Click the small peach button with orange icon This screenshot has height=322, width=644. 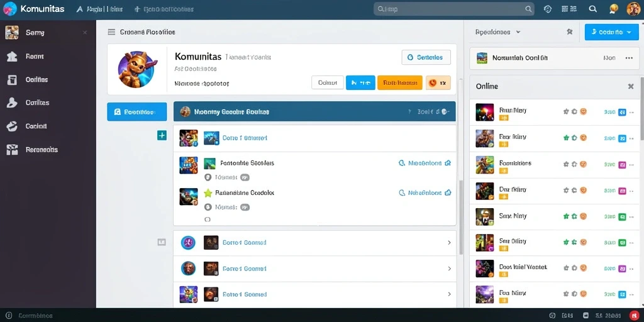click(x=438, y=82)
